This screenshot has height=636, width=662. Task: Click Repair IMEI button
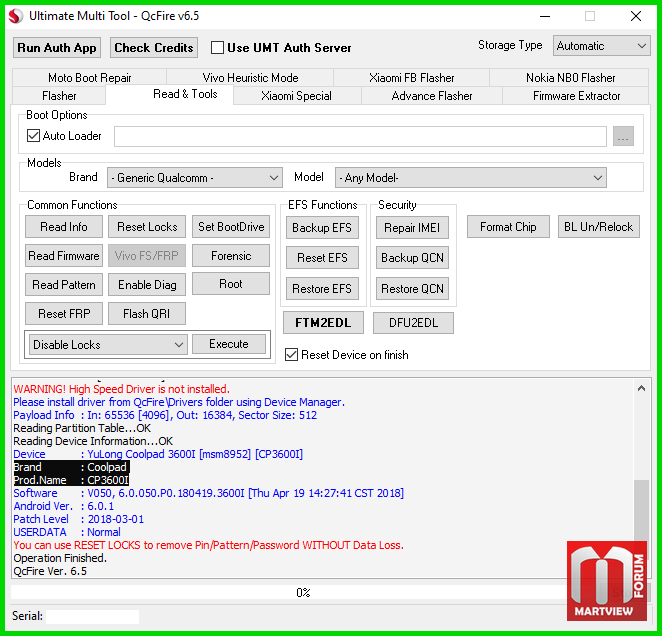pos(412,228)
